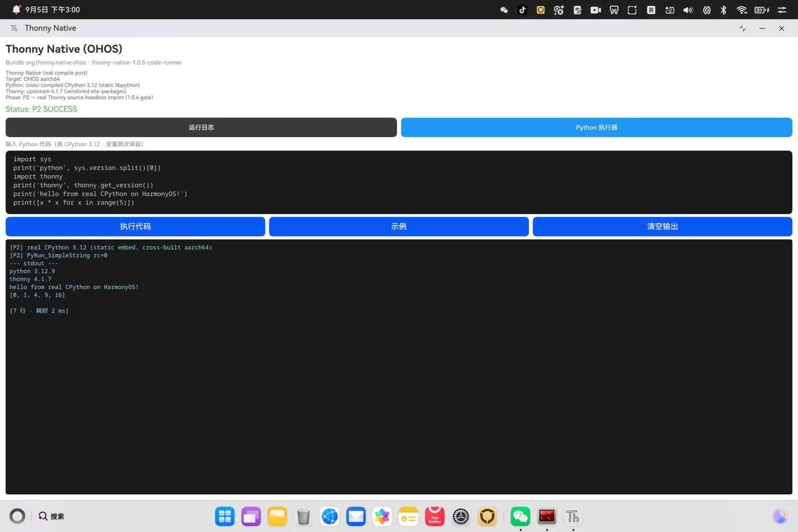The width and height of the screenshot is (798, 532).
Task: Launch the Browser from the dock
Action: [x=330, y=516]
